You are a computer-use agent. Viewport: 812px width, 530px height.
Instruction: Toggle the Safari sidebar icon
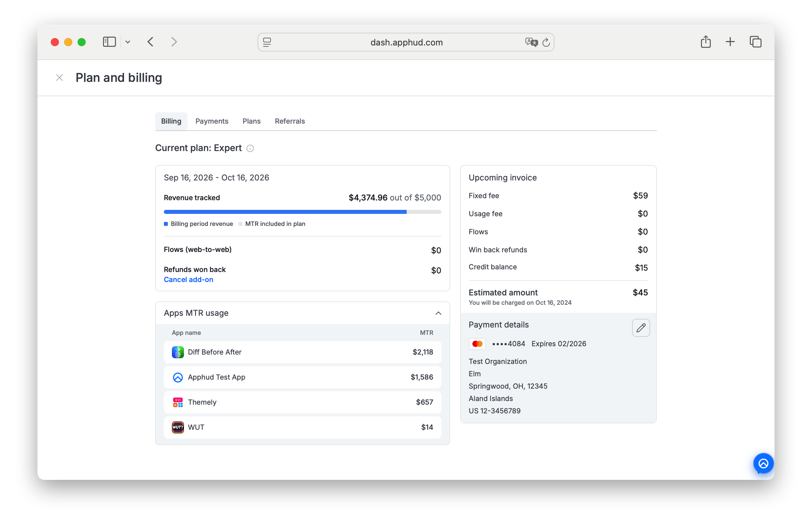point(109,42)
